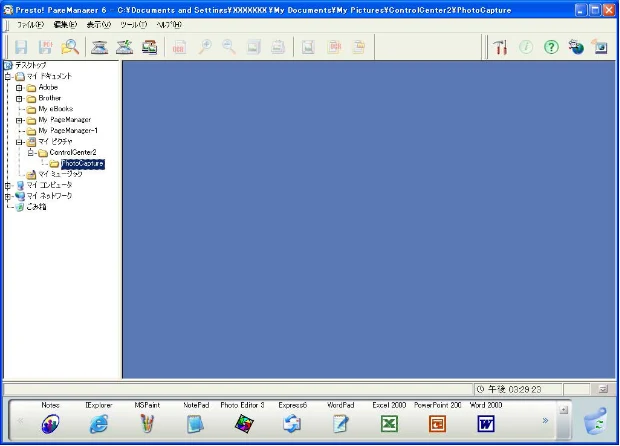Open MSPaint icon in application bar
Screen dimensions: 620x446
click(x=147, y=424)
